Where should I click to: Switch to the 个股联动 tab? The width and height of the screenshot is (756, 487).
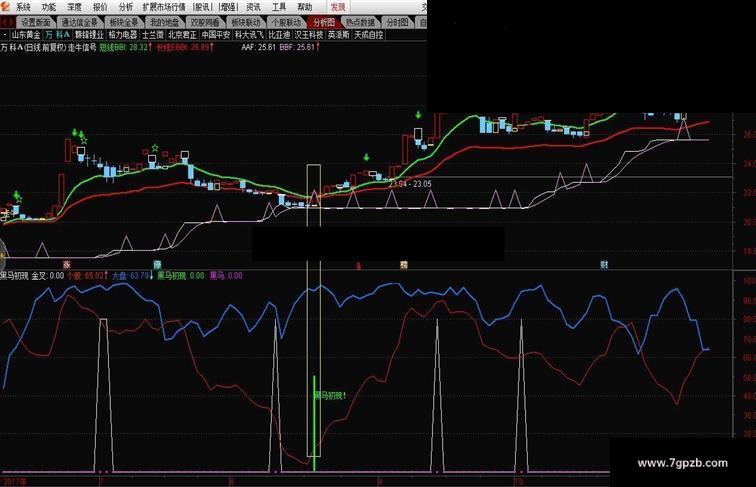click(286, 22)
